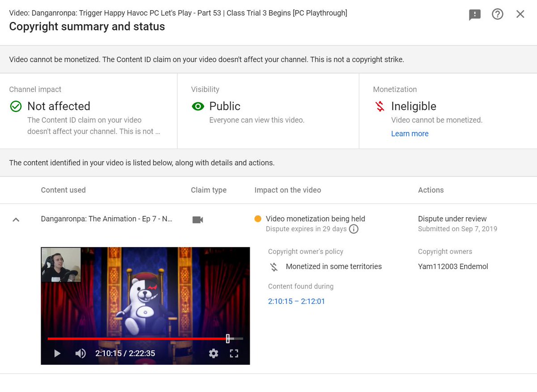Screen dimensions: 537x392
Task: Select Impact on the video column header
Action: pyautogui.click(x=288, y=190)
